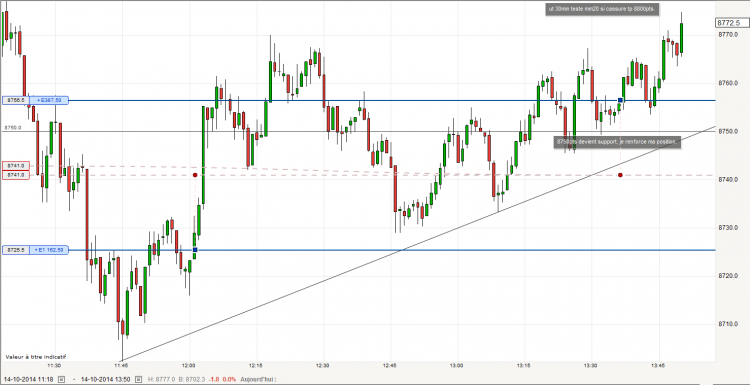Click the end date field 14-10-2014 13:50
Screen dimensions: 750x385
[x=105, y=379]
